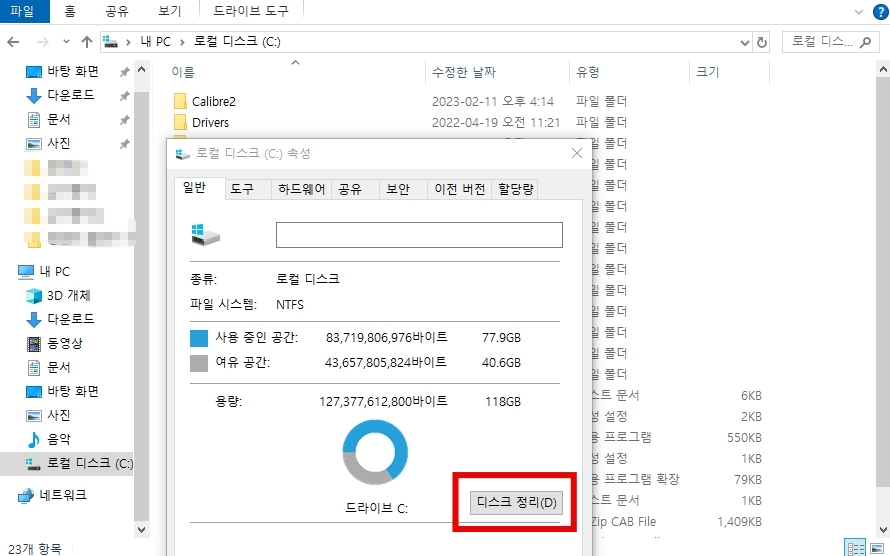The width and height of the screenshot is (890, 556).
Task: Click the drive label input field
Action: pos(419,235)
